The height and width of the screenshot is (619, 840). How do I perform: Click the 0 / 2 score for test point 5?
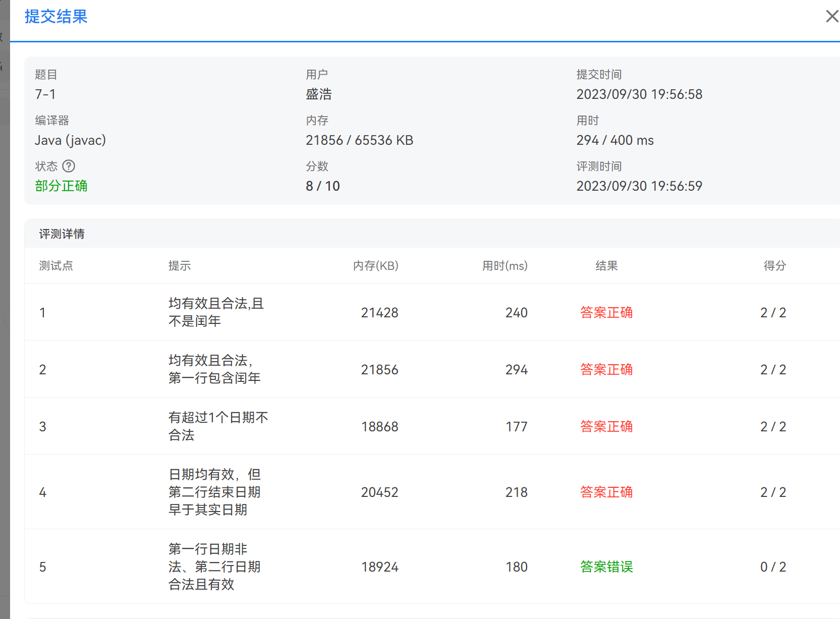point(773,567)
